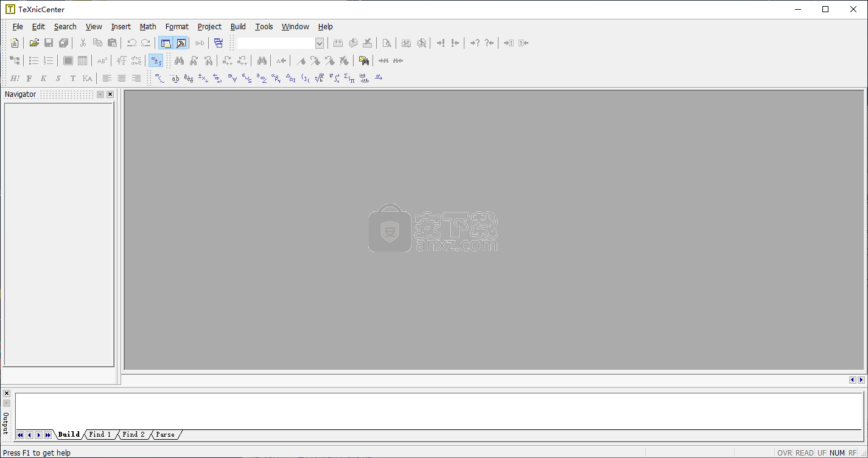Click the H! emphasize format icon
Screen dimensions: 868x458
pos(15,79)
